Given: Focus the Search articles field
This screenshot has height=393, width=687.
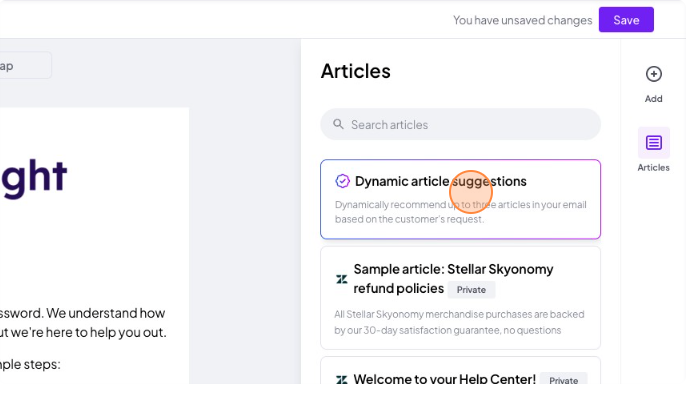Looking at the screenshot, I should [x=460, y=124].
